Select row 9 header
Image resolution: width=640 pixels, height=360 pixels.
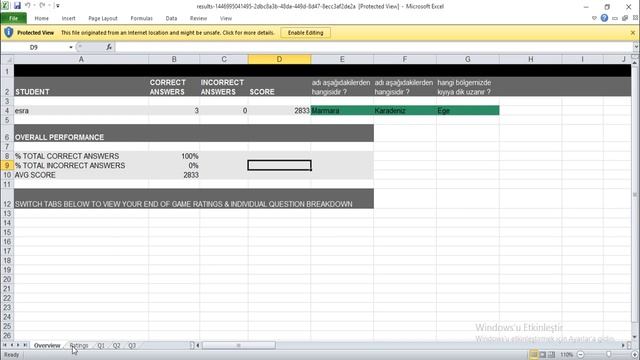(x=7, y=165)
